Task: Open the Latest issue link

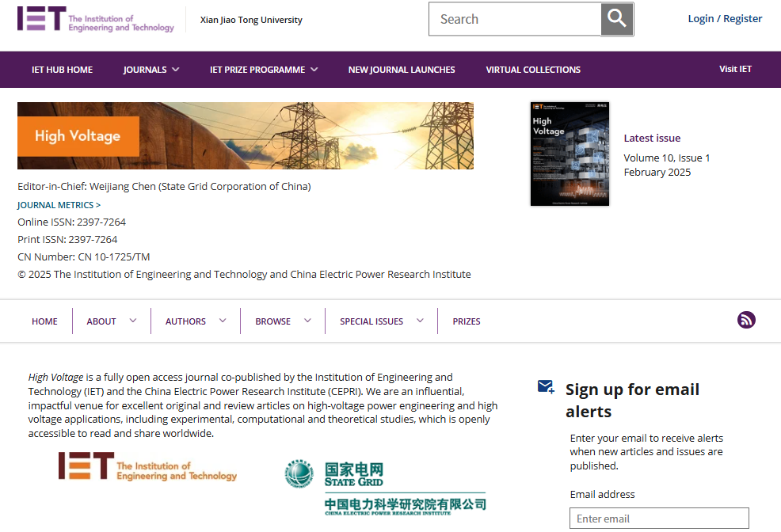Action: (x=652, y=138)
